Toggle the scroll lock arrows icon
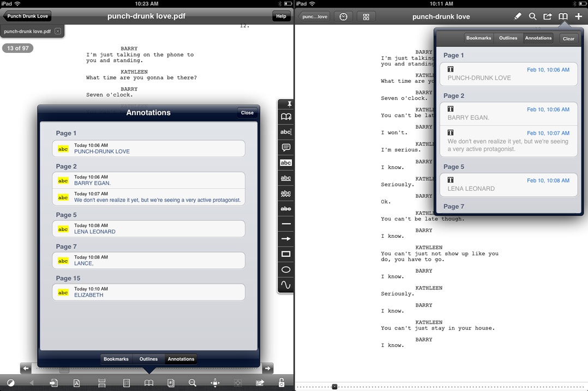588x391 pixels. [215, 383]
